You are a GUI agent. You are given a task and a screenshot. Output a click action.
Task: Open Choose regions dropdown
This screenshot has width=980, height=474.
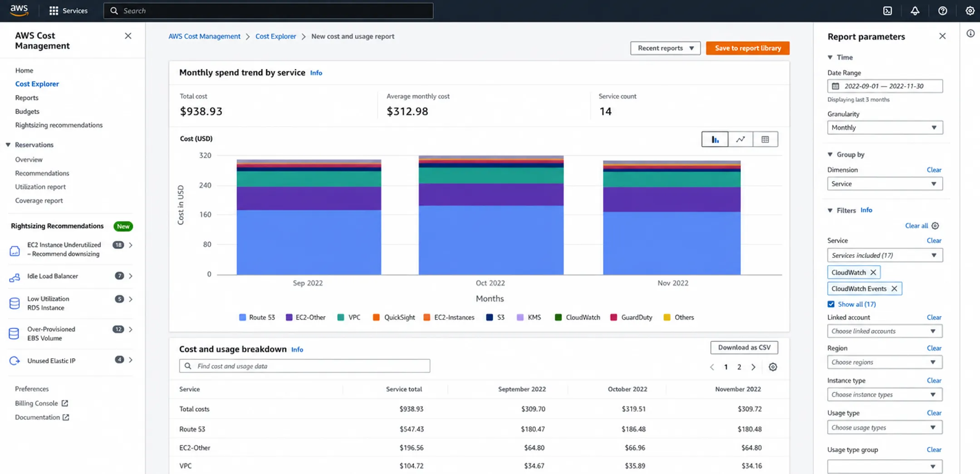pos(885,362)
